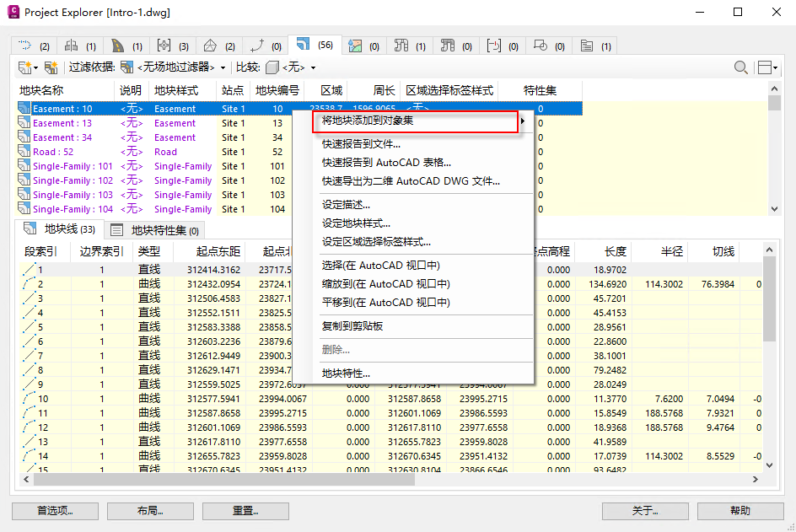Click the compare cube icon next to 比较
The height and width of the screenshot is (532, 796).
click(272, 67)
